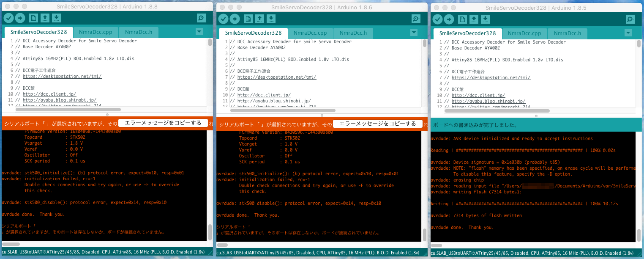The width and height of the screenshot is (644, 259).
Task: Switch to NmraDcc.cpp tab in Arduino 1.8.8
Action: tap(96, 32)
